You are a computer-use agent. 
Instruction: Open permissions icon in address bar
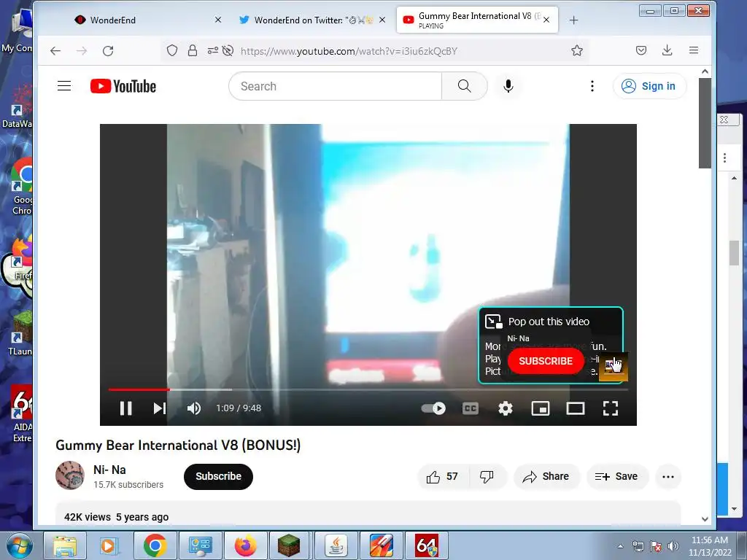point(213,50)
